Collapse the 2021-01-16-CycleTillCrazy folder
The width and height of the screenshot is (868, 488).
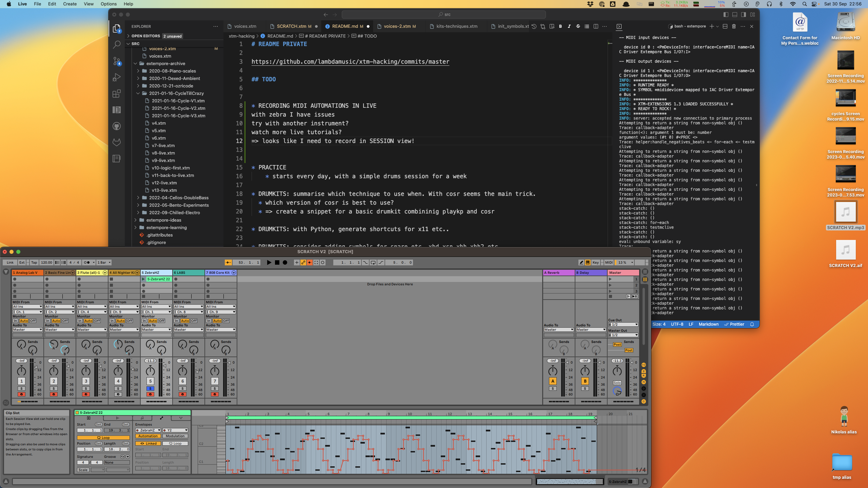[x=176, y=93]
